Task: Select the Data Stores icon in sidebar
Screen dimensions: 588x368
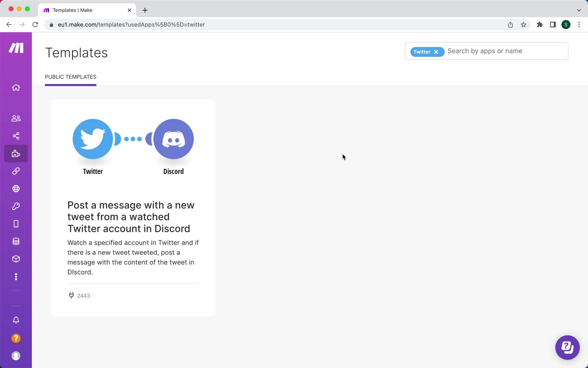Action: (16, 241)
